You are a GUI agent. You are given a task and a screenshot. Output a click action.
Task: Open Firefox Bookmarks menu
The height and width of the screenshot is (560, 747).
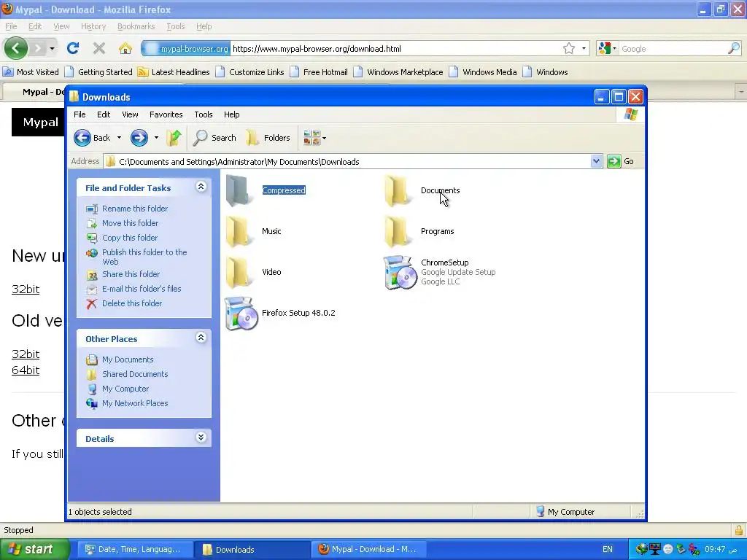pyautogui.click(x=136, y=27)
